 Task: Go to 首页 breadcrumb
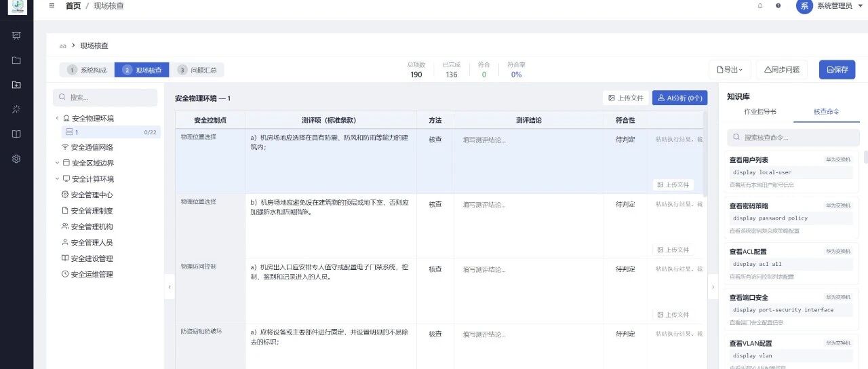point(73,5)
